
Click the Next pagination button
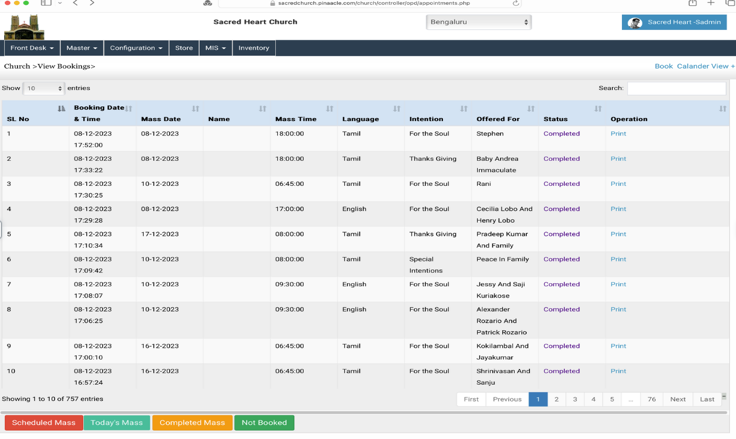pos(678,400)
